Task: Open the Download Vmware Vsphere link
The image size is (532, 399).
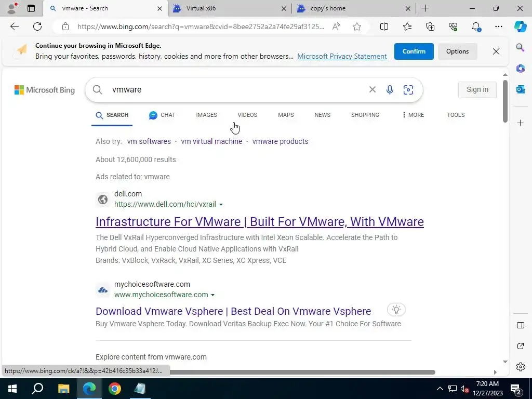Action: point(233,311)
